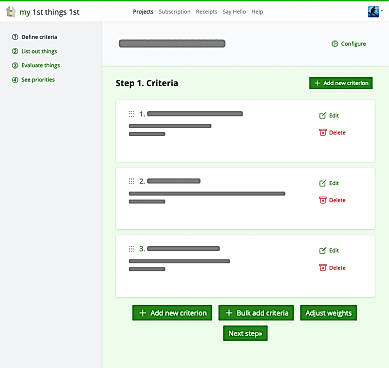Open the Configure settings link
The image size is (389, 368).
click(349, 44)
